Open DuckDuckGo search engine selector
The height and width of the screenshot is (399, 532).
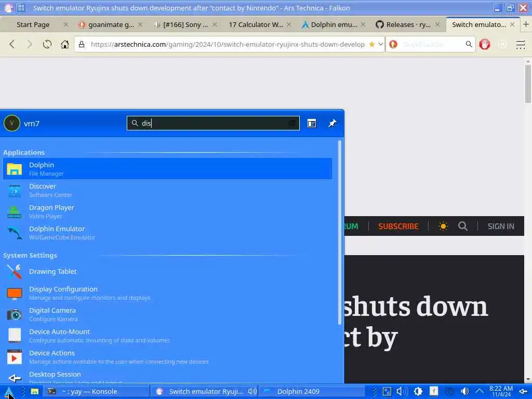coord(394,44)
